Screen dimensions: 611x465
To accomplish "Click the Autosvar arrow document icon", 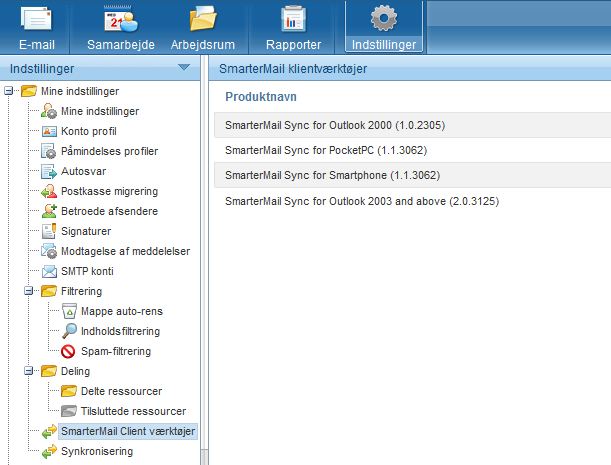I will [49, 172].
